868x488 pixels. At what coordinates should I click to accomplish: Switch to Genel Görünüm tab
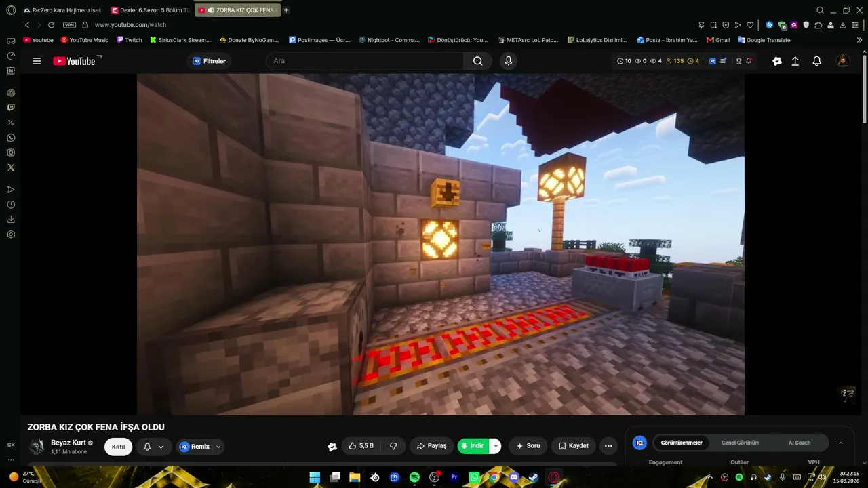click(x=741, y=443)
